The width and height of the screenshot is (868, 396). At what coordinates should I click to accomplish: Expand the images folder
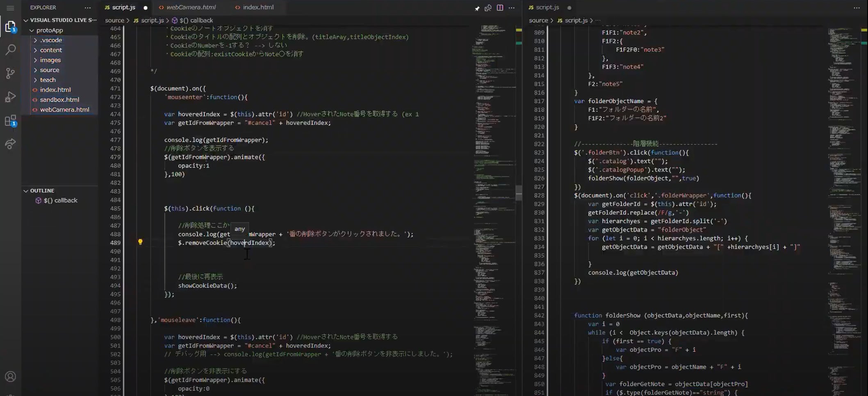[50, 60]
